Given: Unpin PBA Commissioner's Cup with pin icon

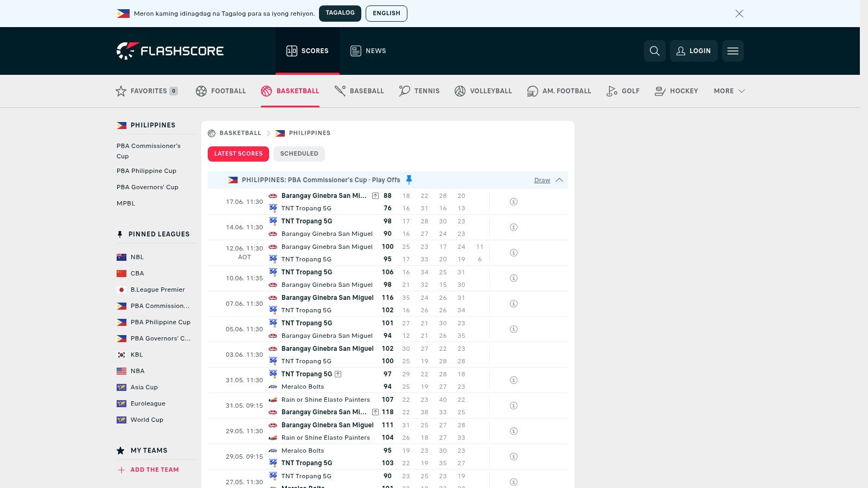Looking at the screenshot, I should pyautogui.click(x=409, y=179).
